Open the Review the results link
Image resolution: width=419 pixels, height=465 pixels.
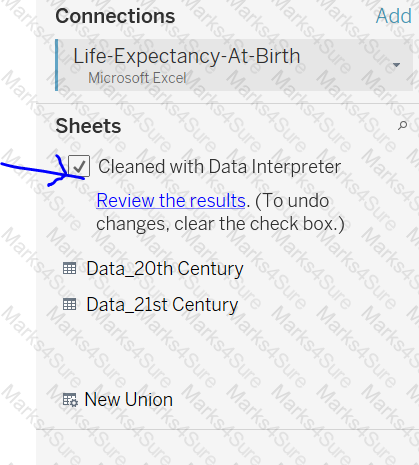171,201
